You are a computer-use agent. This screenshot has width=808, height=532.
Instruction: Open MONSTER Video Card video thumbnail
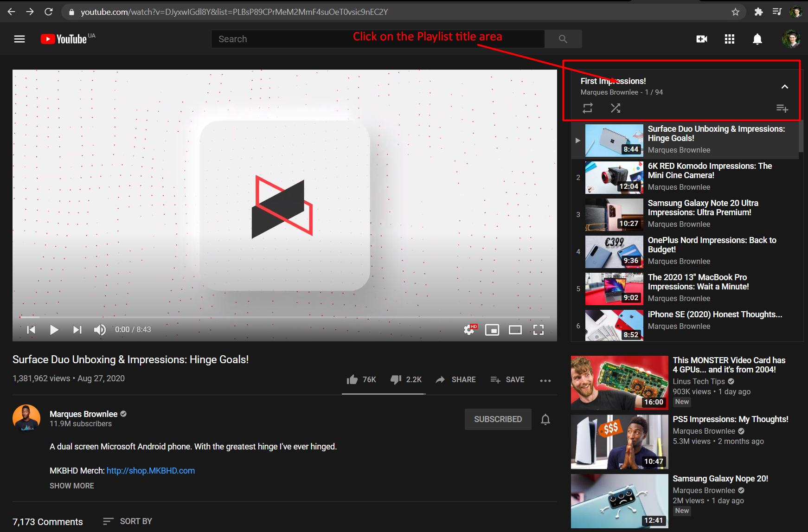619,383
